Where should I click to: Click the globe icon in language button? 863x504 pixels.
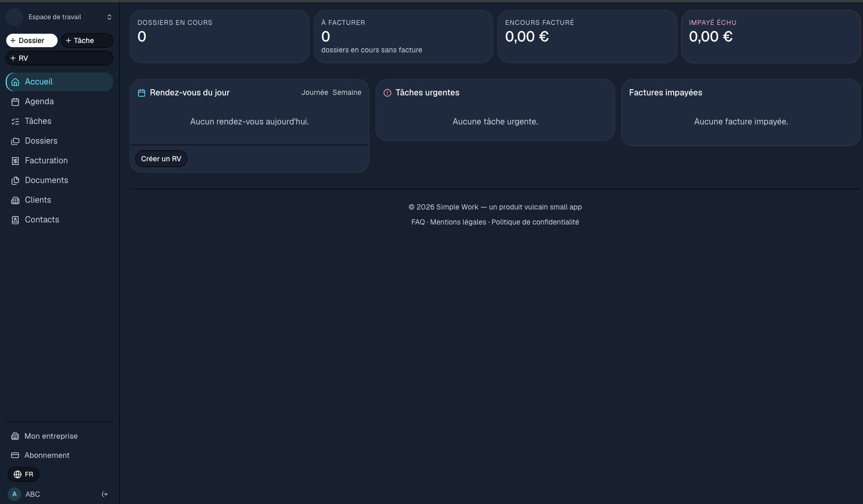tap(18, 474)
